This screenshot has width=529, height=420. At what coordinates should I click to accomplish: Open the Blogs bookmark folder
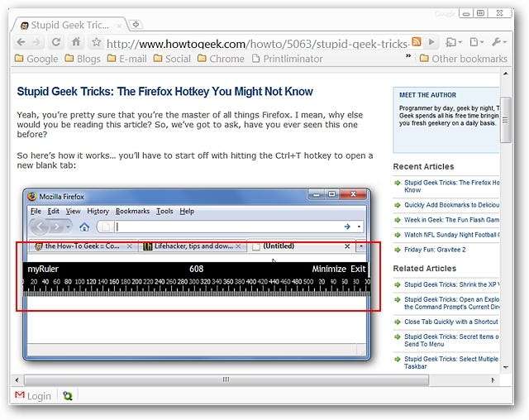[82, 59]
